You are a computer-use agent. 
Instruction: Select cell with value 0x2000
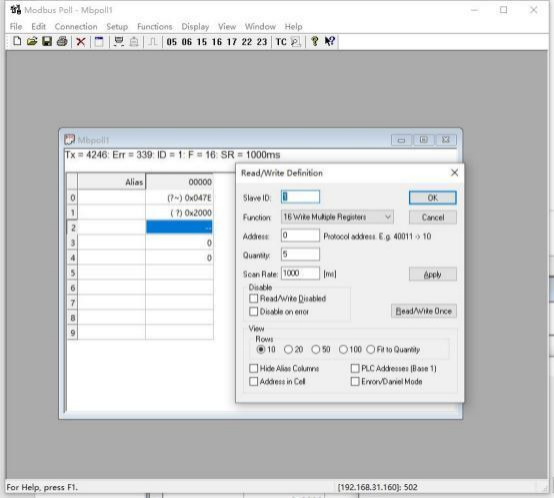click(179, 213)
